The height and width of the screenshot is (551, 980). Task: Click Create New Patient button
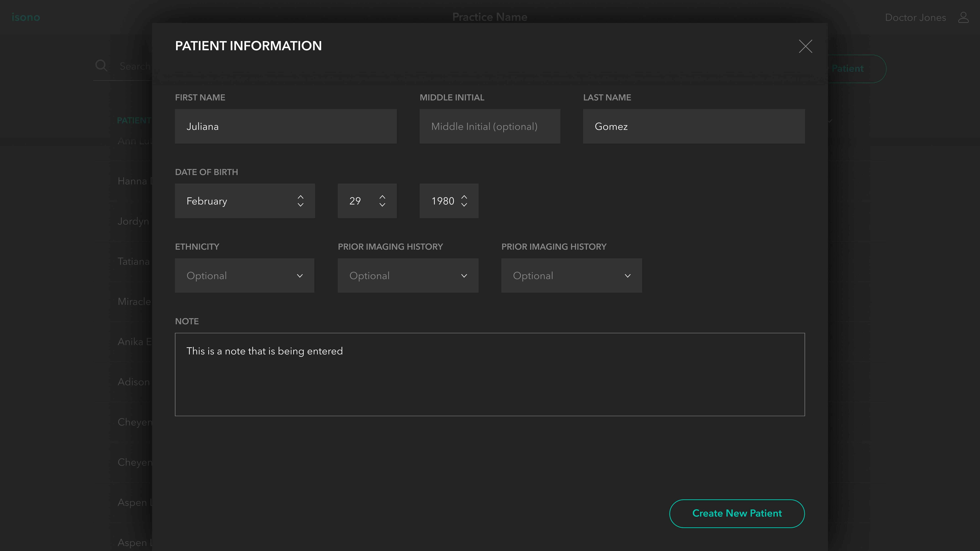[x=737, y=513]
